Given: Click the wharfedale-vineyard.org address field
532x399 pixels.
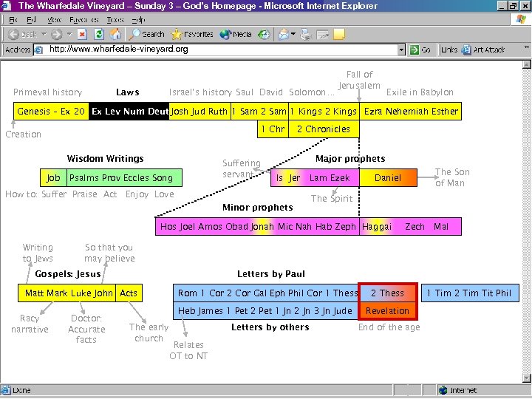Looking at the screenshot, I should click(x=220, y=50).
